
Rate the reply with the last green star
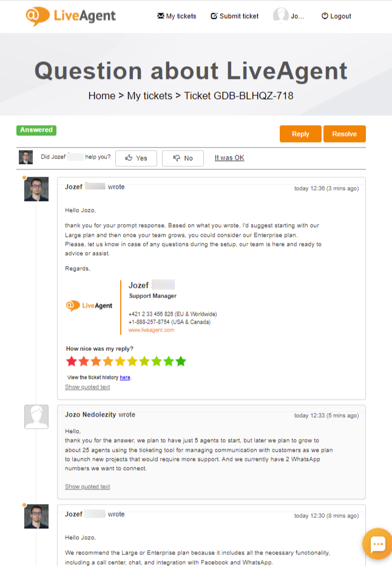point(181,361)
